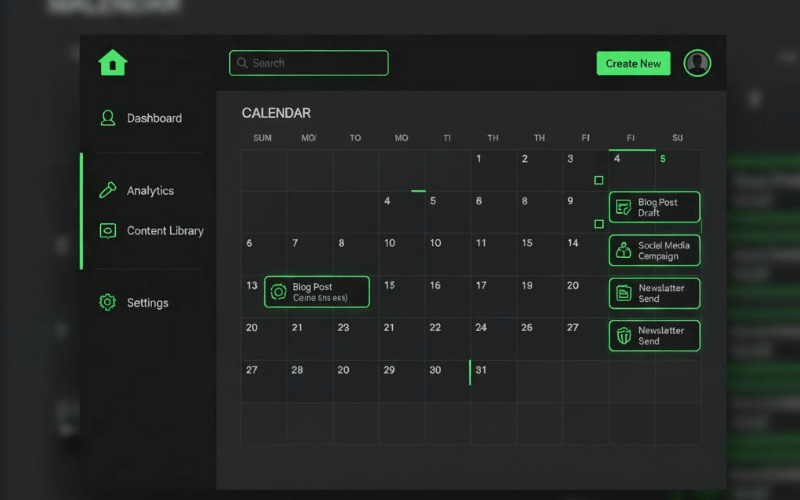The width and height of the screenshot is (800, 500).
Task: Click the document icon on first Newsletter Send
Action: click(623, 293)
